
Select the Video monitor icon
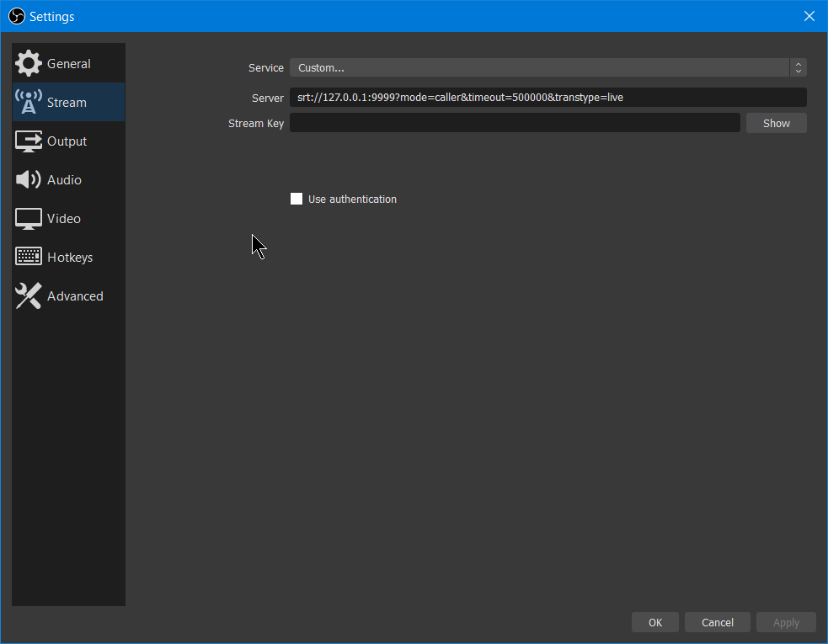click(x=29, y=219)
